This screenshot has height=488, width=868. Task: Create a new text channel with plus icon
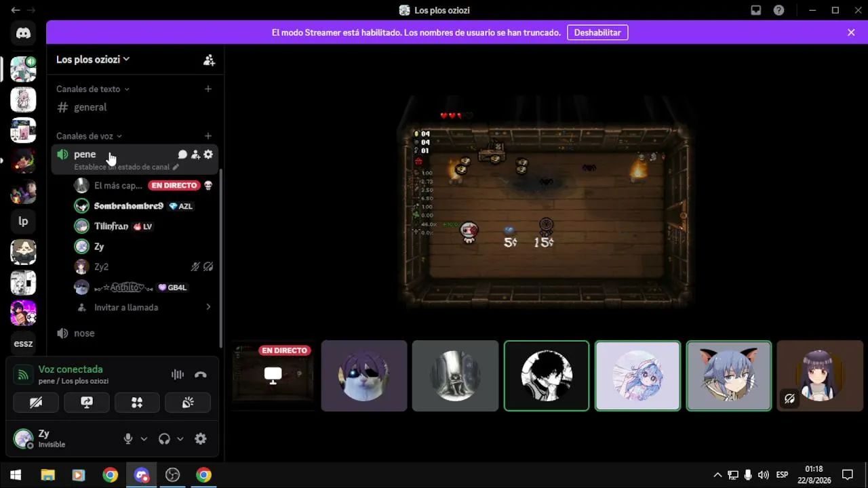tap(208, 89)
